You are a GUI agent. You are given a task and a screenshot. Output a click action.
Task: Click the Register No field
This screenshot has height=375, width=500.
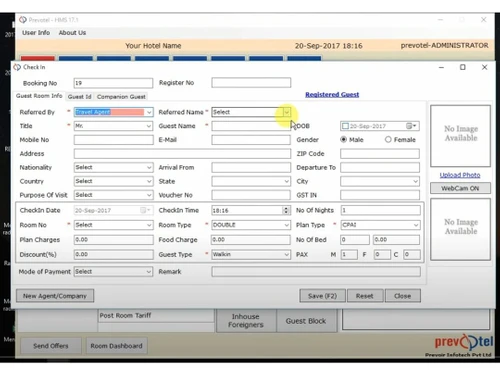251,83
